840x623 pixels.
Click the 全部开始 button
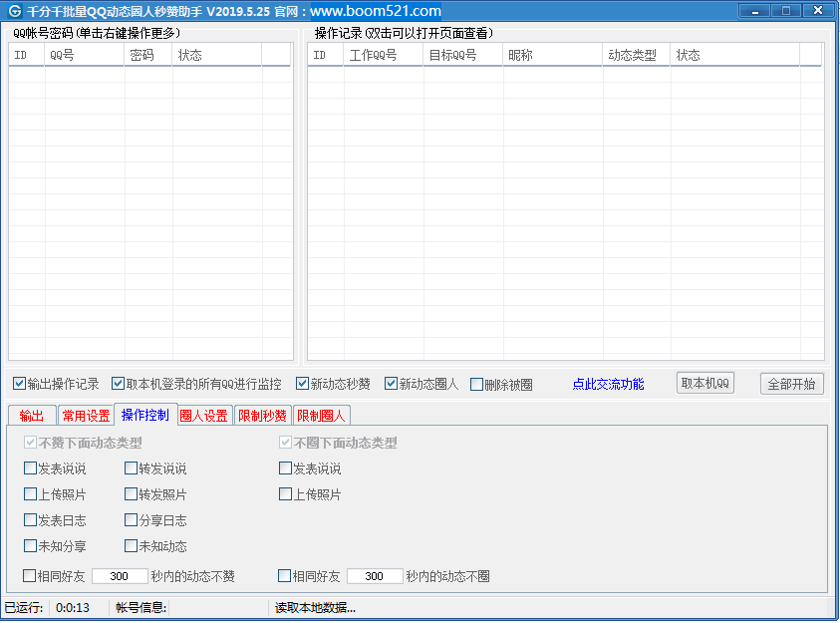(792, 384)
